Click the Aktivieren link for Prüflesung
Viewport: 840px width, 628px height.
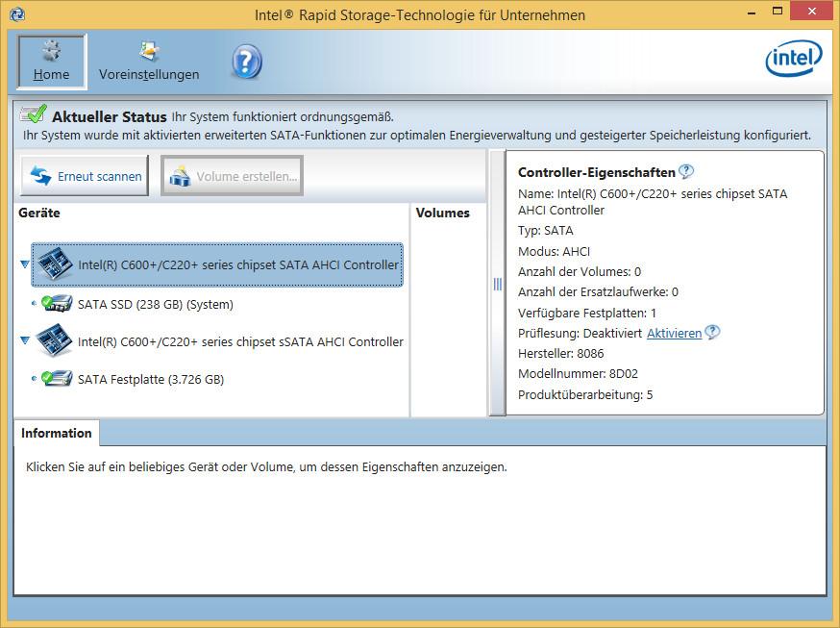click(x=674, y=334)
